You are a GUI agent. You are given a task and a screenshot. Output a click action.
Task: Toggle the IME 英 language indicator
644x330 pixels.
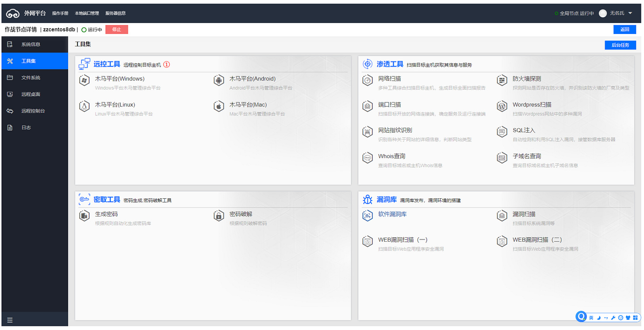(x=591, y=318)
